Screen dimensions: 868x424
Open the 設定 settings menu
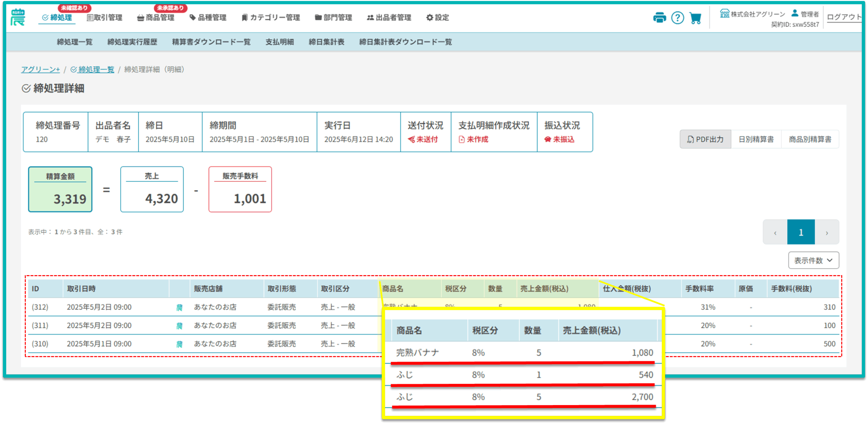pos(437,18)
